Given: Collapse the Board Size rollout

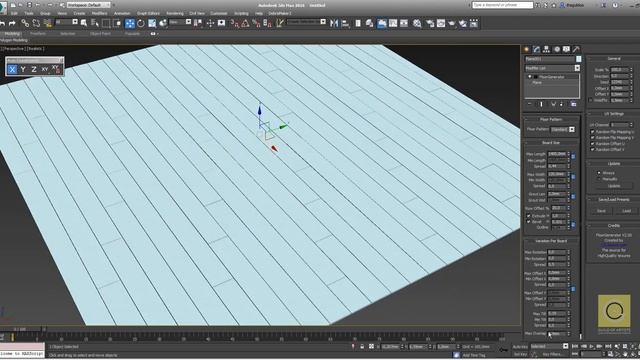Looking at the screenshot, I should pyautogui.click(x=551, y=143).
